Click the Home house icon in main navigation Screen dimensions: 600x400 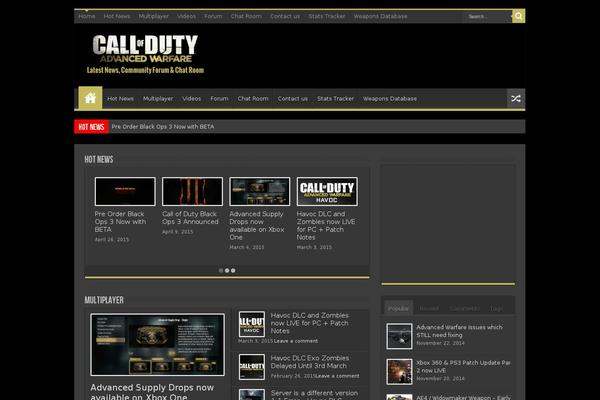coord(90,98)
